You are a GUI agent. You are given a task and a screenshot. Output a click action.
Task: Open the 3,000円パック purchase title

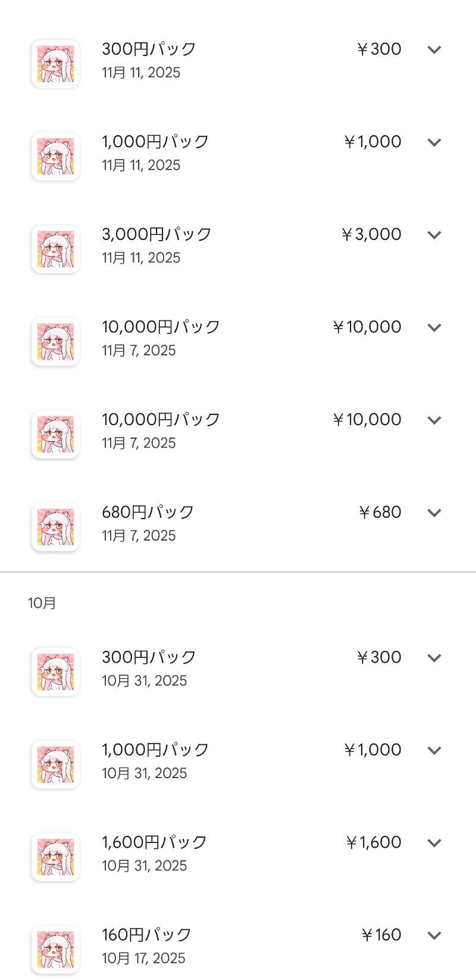(x=156, y=234)
